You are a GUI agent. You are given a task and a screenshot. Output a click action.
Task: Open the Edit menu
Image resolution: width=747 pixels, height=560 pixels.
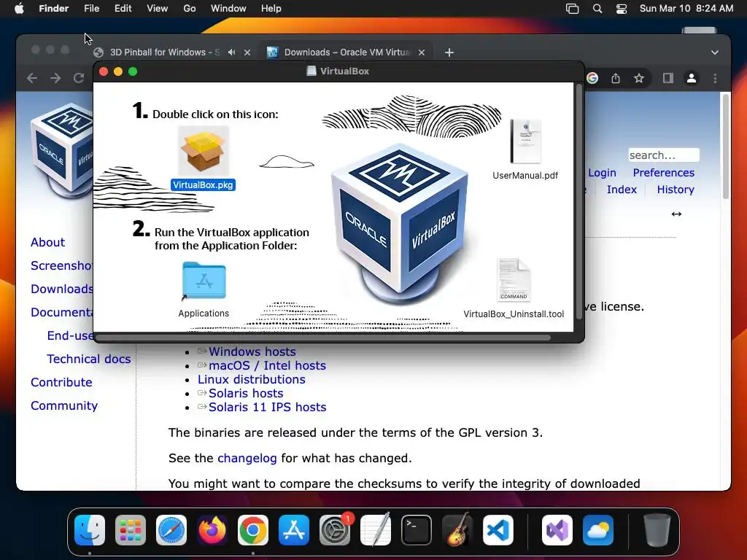coord(123,9)
